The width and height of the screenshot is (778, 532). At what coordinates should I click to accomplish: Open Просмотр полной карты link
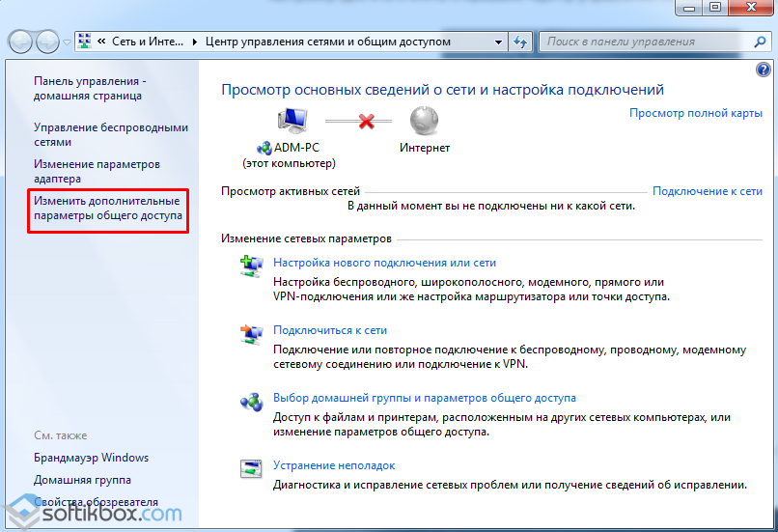(x=696, y=113)
